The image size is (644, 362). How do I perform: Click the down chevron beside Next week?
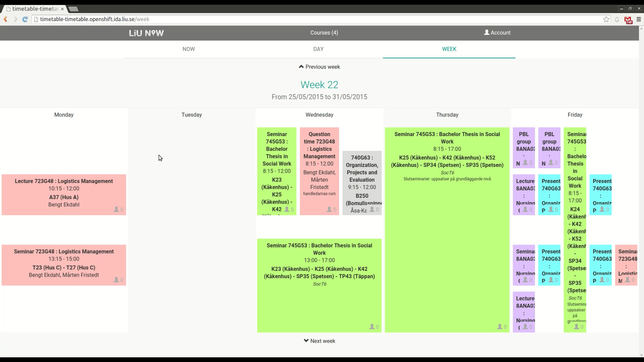point(306,341)
